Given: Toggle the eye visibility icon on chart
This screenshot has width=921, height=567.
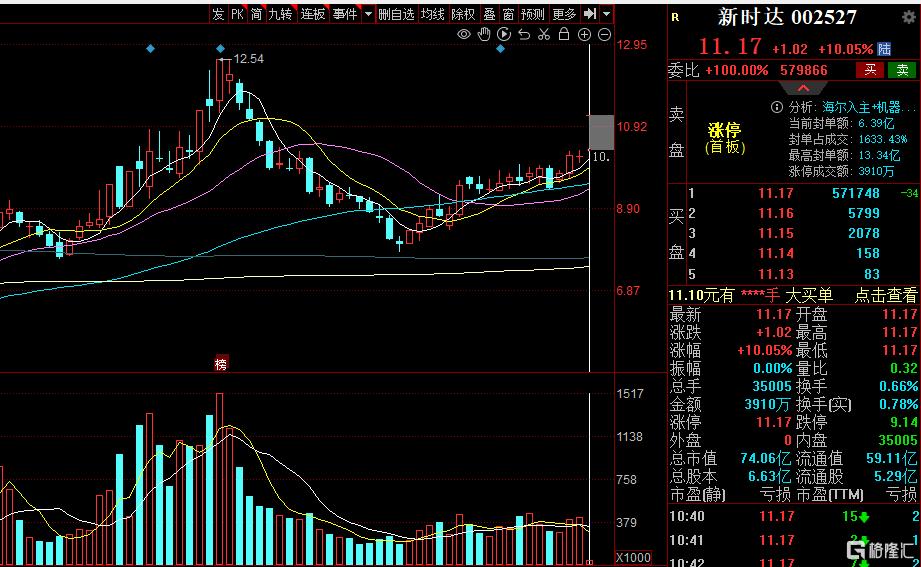Looking at the screenshot, I should [x=463, y=35].
